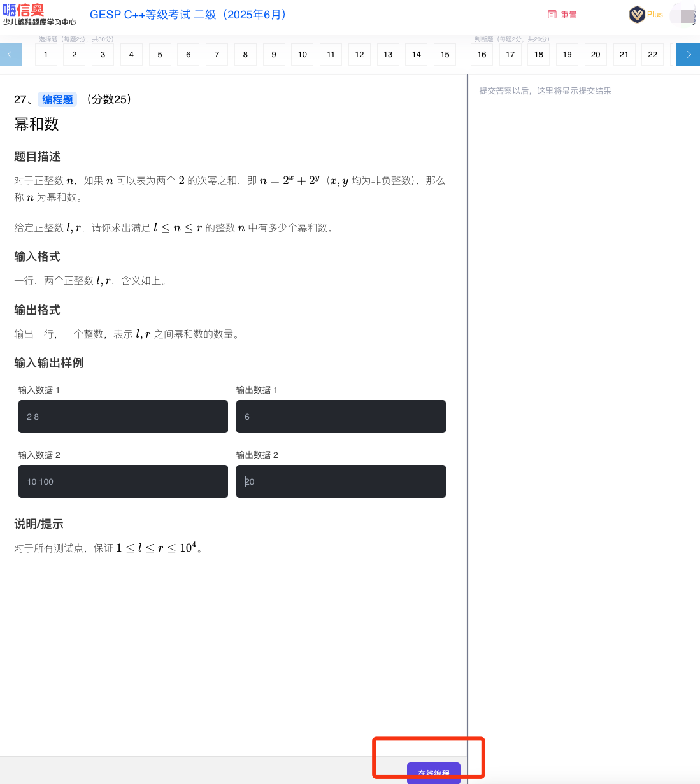Go to previous questions with left arrow
The width and height of the screenshot is (700, 784).
(10, 54)
